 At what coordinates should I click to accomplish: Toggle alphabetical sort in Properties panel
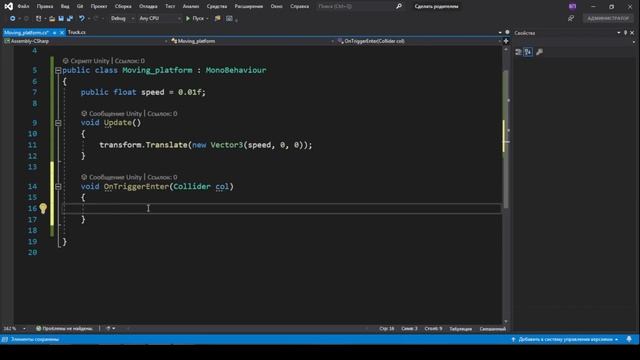click(528, 52)
